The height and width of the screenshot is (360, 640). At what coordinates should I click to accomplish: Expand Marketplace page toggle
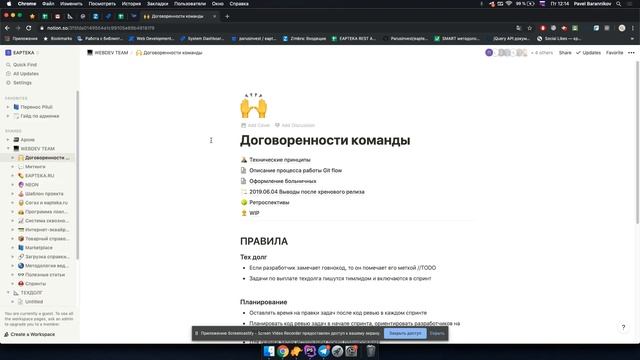[12, 248]
